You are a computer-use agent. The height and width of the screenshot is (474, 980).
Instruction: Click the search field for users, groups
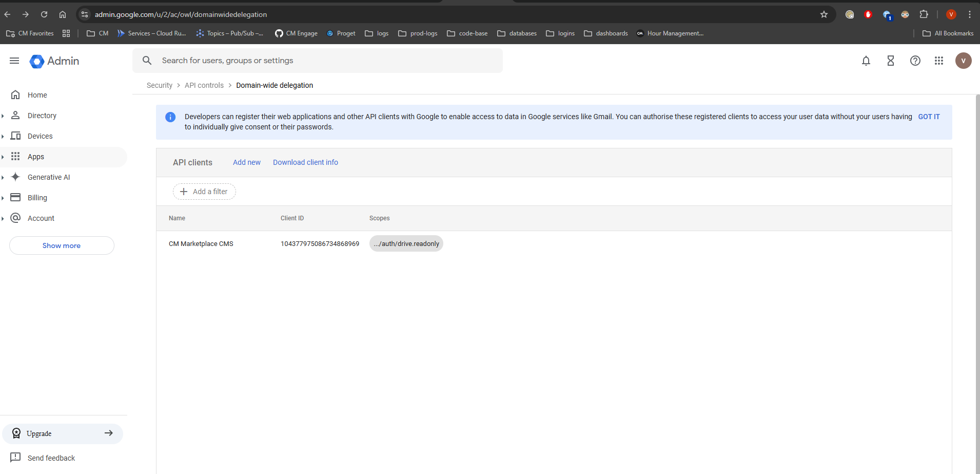tap(318, 61)
